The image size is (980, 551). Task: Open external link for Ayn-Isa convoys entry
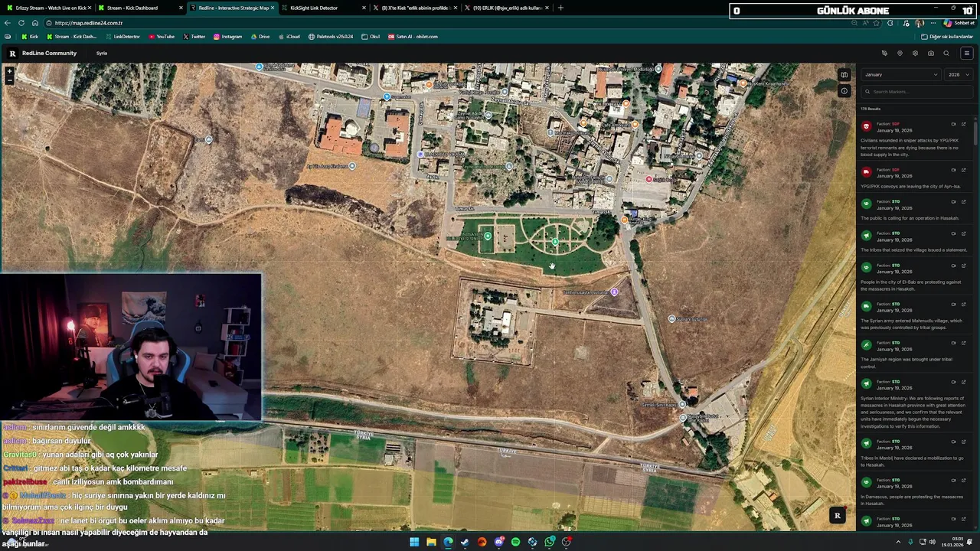[964, 170]
